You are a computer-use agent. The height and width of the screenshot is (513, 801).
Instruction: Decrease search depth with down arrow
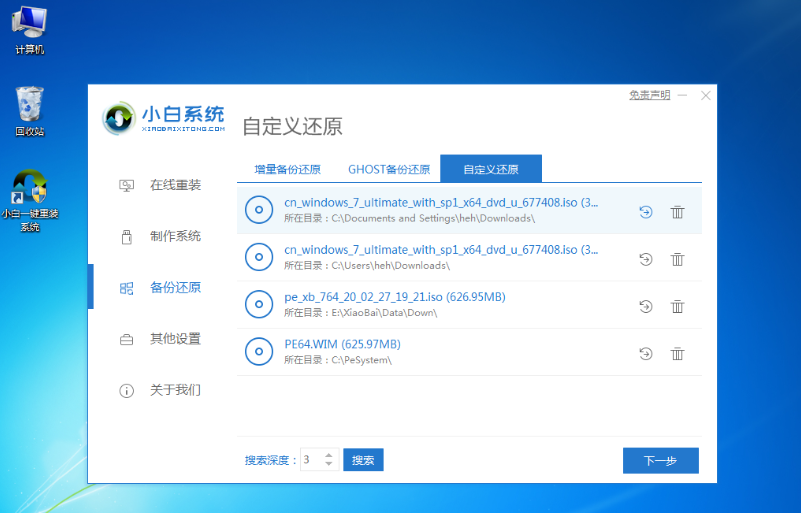329,465
